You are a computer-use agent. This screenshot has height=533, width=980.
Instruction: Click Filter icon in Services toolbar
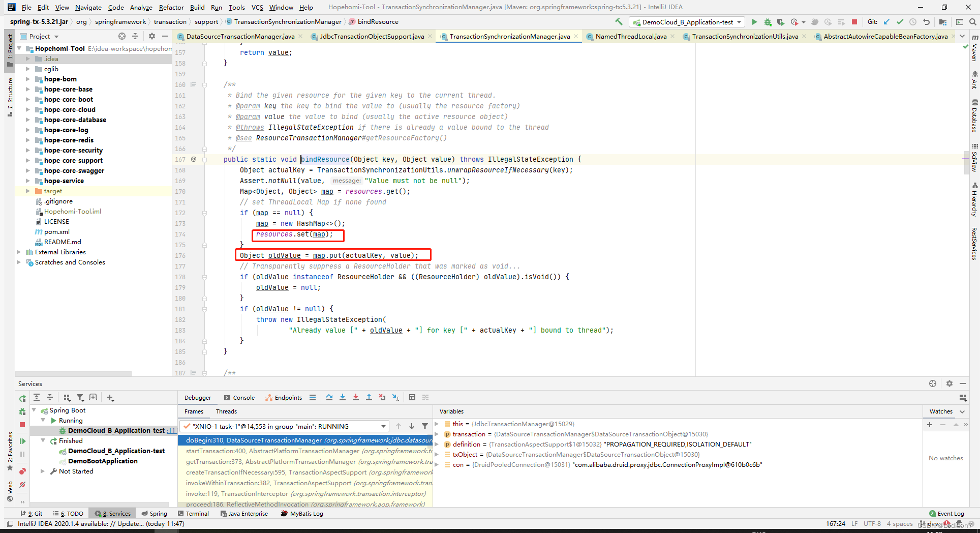point(80,397)
